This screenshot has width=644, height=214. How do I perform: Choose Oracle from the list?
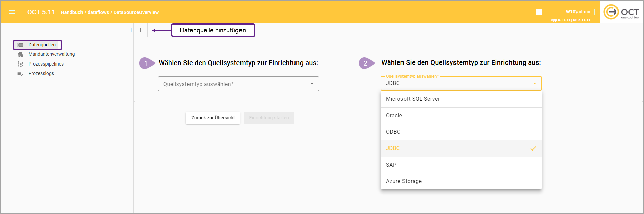tap(461, 116)
